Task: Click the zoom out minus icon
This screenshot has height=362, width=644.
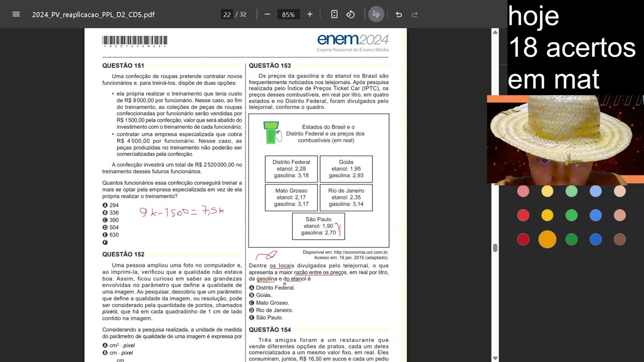Action: tap(267, 14)
